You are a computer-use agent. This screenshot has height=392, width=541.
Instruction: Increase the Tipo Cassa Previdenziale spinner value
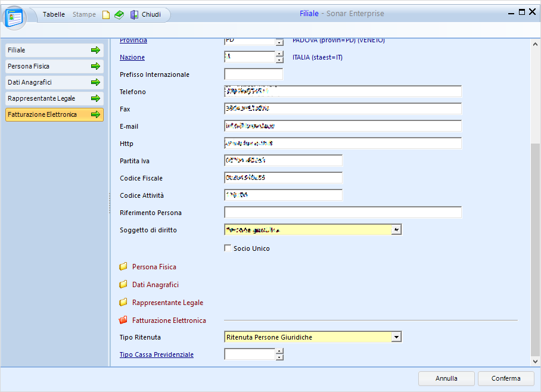279,351
